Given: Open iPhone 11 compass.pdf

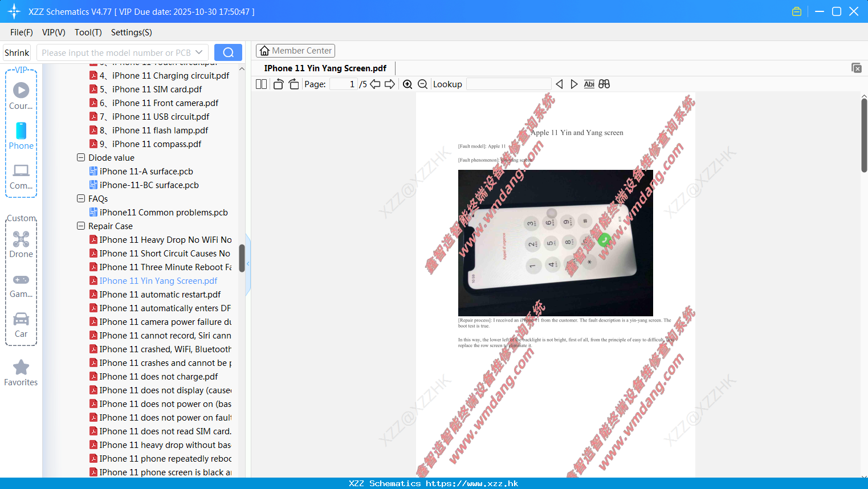Looking at the screenshot, I should tap(146, 144).
